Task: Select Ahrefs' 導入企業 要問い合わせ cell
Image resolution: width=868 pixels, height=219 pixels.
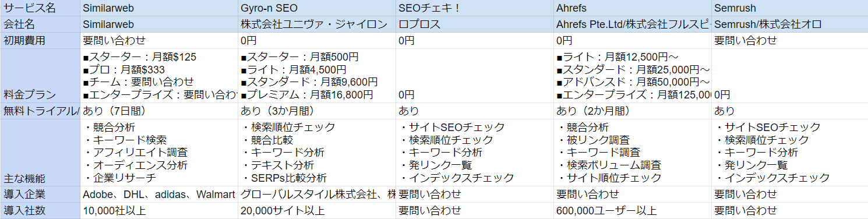Action: coord(633,194)
